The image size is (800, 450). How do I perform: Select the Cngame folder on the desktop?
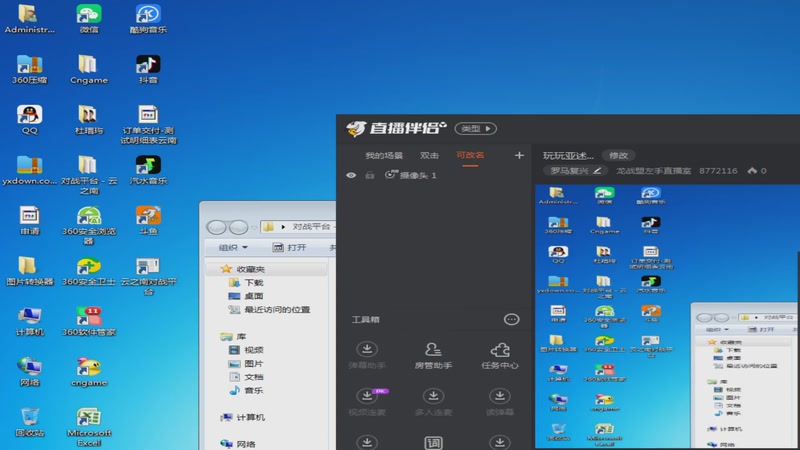89,69
